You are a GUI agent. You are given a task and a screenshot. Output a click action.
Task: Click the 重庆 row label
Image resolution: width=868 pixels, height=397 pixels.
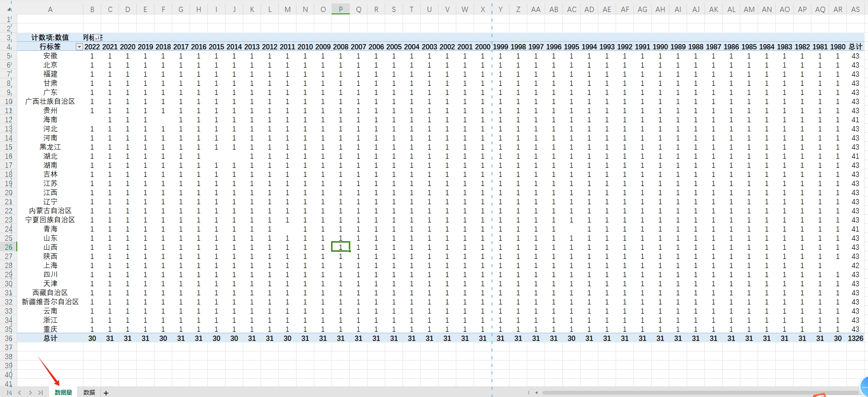(x=50, y=329)
